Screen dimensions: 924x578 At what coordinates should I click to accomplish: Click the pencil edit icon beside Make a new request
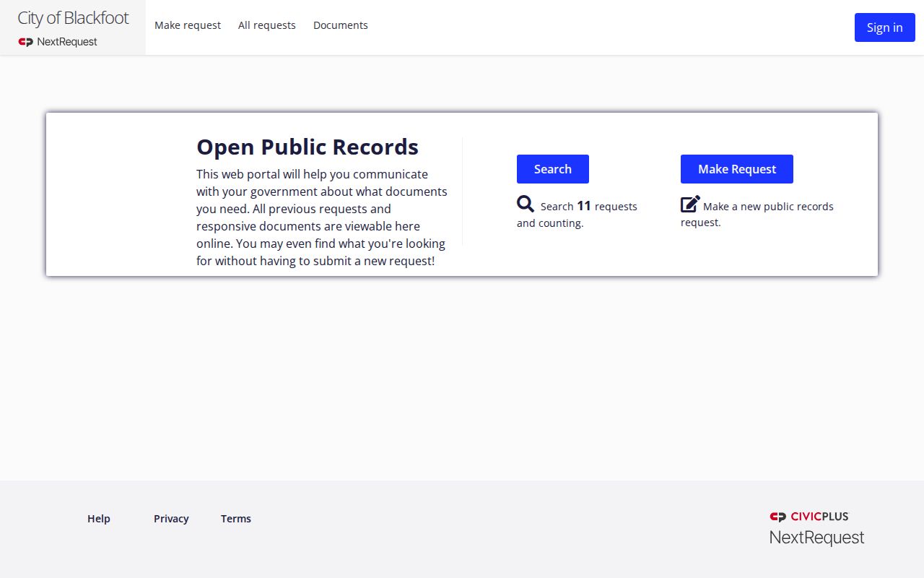(x=690, y=204)
